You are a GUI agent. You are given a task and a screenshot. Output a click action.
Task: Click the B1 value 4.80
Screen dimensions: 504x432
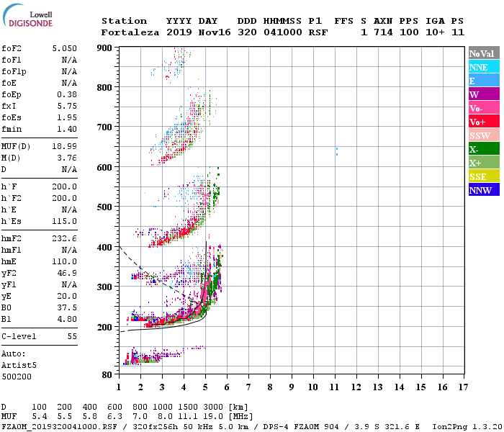coord(67,319)
